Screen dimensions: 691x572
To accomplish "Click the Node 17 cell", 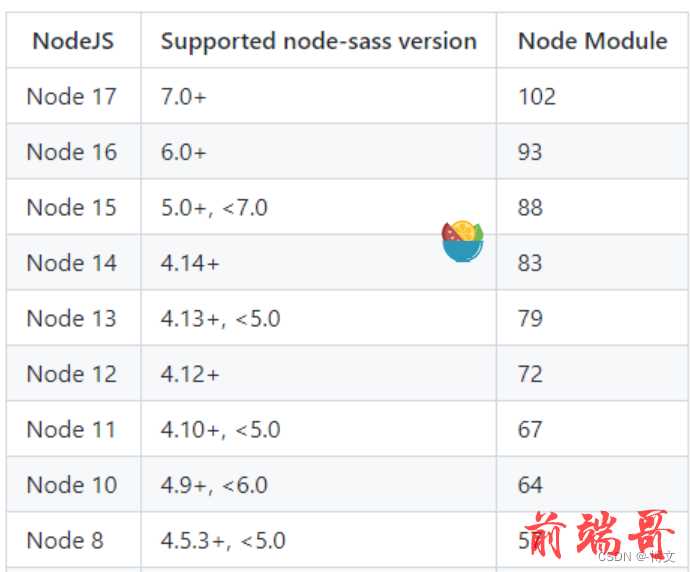I will click(x=71, y=97).
